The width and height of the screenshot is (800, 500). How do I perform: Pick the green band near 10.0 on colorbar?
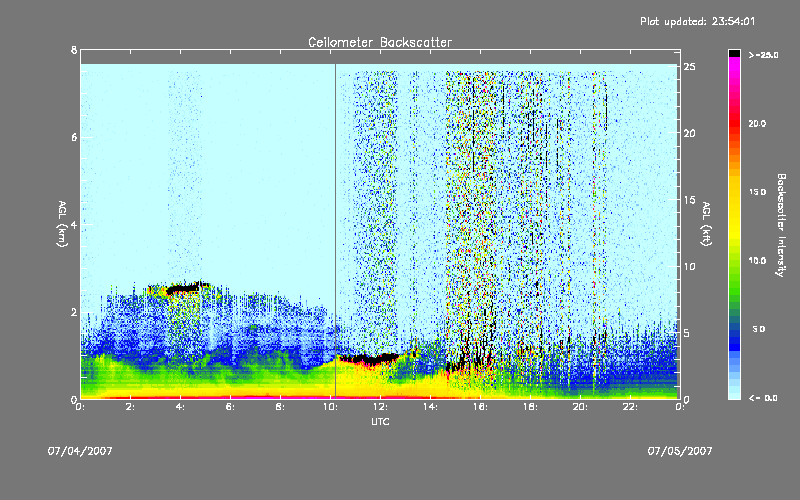pos(734,263)
